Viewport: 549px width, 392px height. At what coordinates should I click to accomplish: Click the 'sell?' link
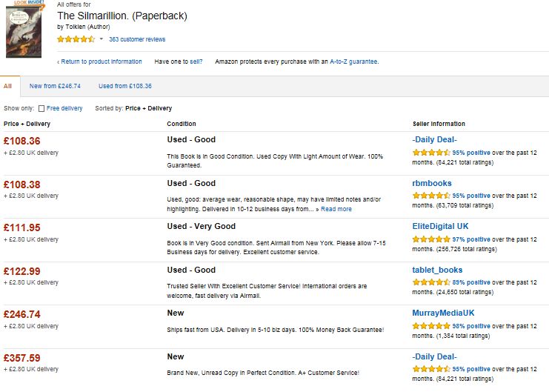pos(196,62)
